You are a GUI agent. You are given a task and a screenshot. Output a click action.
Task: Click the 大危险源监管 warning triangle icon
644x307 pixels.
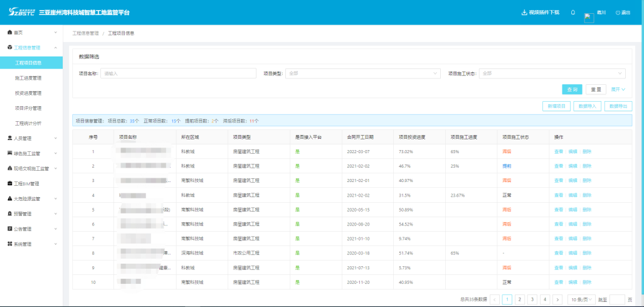9,198
